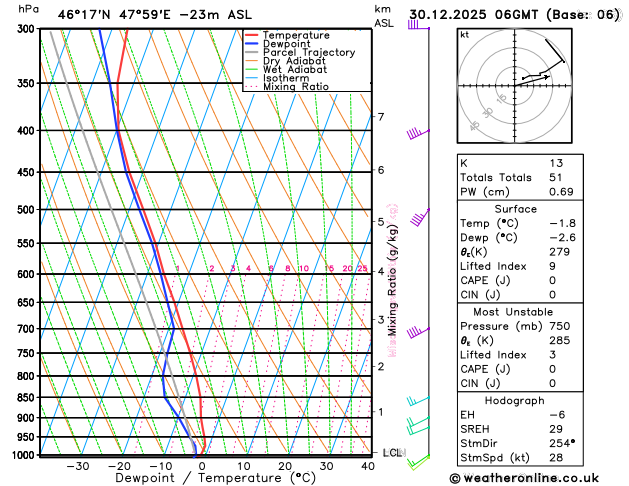This screenshot has width=629, height=486.
Task: Click the "StmDir" value 254°
Action: [562, 443]
